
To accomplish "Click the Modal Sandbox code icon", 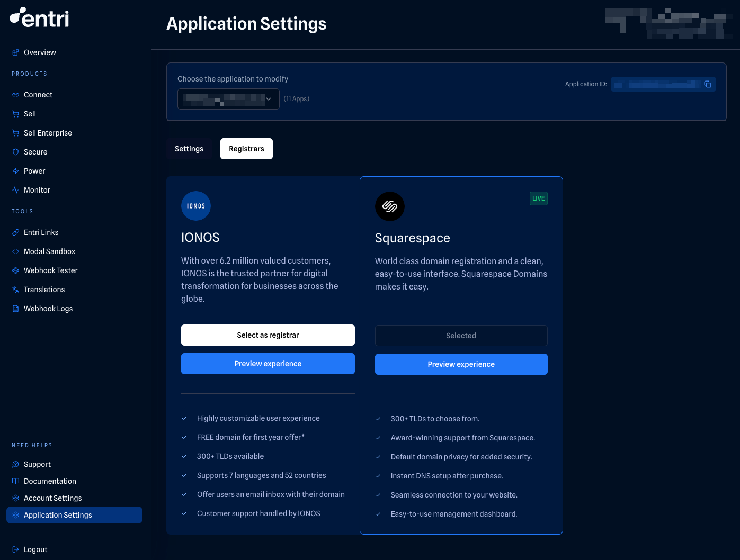I will tap(16, 251).
